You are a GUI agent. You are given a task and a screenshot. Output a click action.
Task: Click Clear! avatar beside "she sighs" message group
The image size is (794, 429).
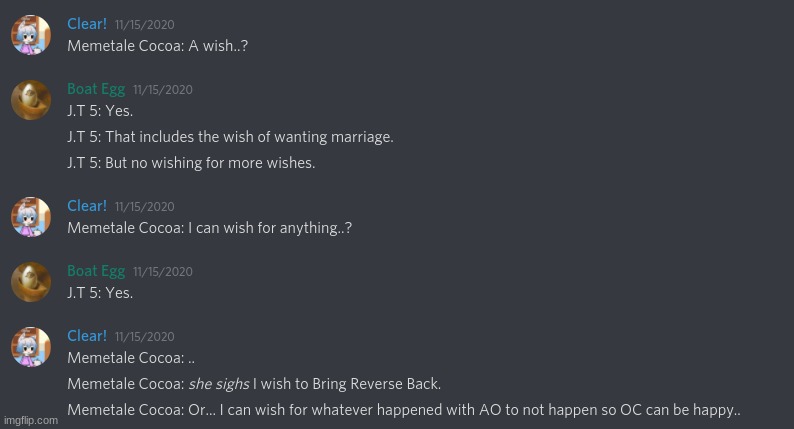pos(31,347)
